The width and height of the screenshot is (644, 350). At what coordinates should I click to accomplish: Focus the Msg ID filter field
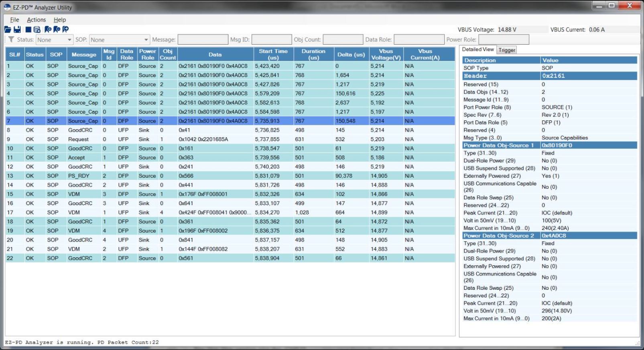[x=271, y=39]
